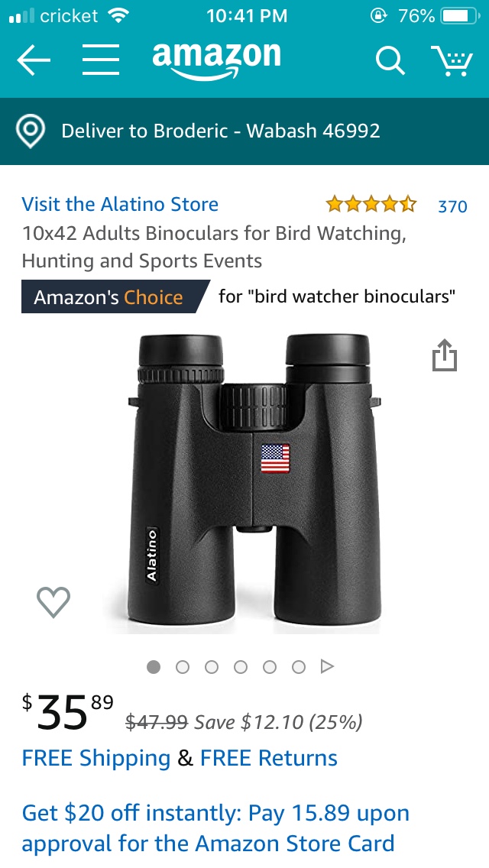Play the product video triangle

coord(327,666)
